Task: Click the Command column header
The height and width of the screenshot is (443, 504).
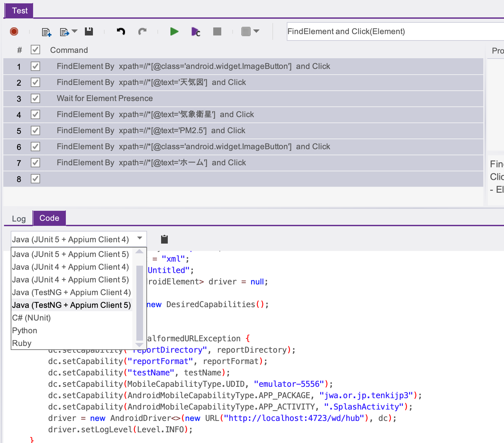Action: point(69,50)
